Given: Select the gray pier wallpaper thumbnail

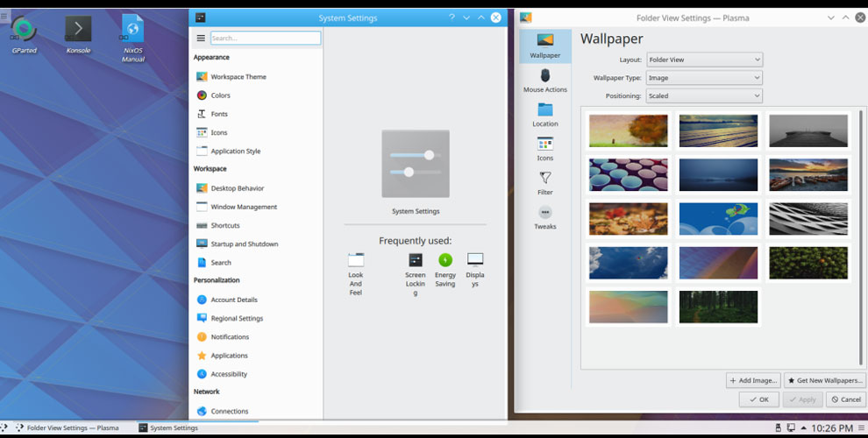Looking at the screenshot, I should point(808,131).
